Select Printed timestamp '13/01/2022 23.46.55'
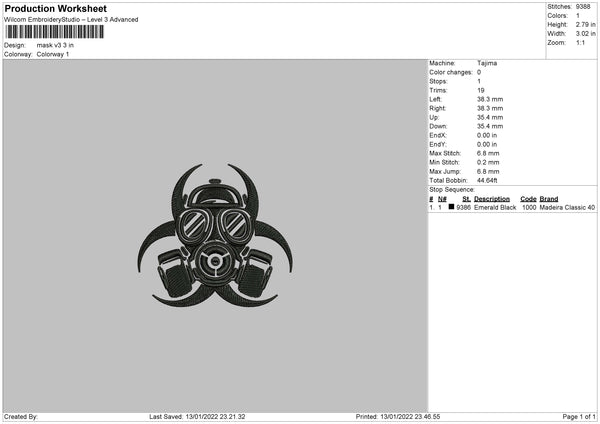The image size is (600, 424). tap(410, 417)
